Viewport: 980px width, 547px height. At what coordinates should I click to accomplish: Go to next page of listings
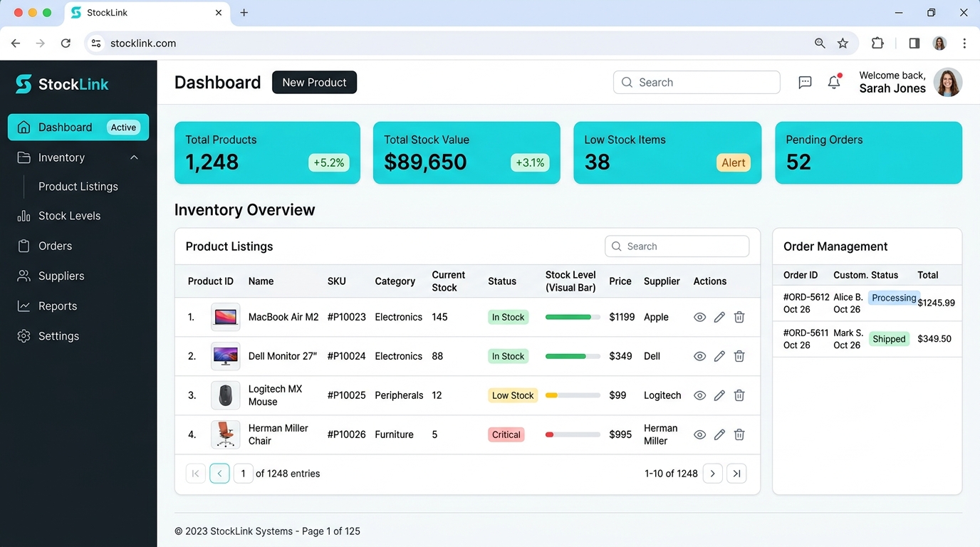712,474
